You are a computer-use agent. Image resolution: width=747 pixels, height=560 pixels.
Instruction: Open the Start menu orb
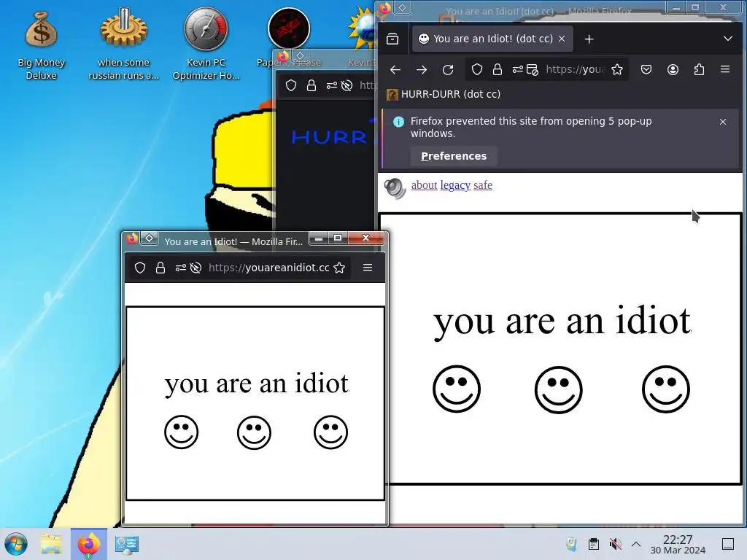(x=16, y=544)
